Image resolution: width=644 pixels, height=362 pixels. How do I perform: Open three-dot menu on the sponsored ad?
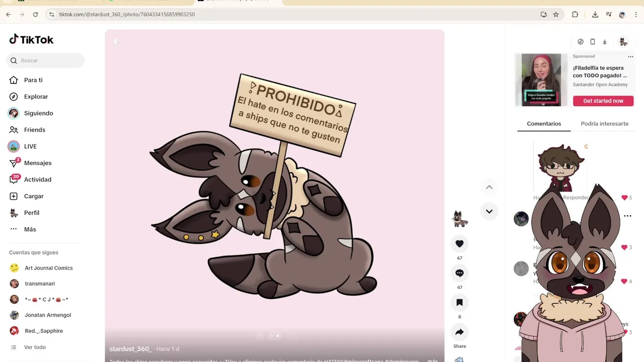click(630, 57)
